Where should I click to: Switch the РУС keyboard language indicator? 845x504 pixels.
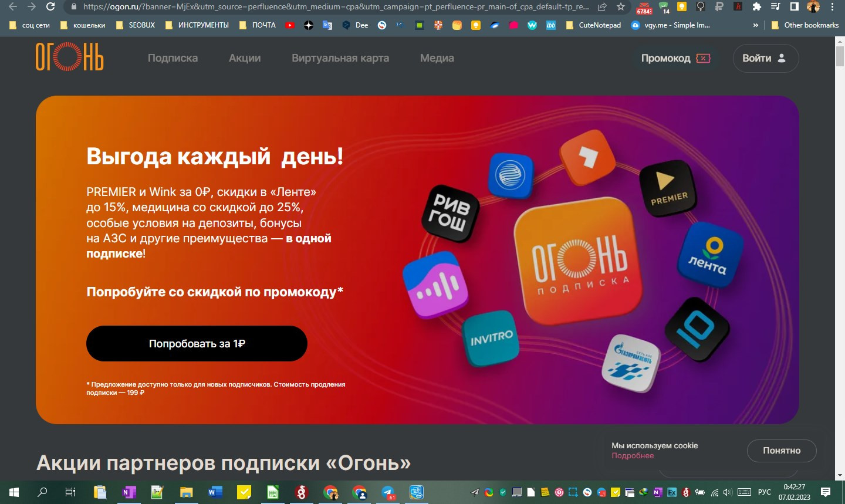pos(765,492)
